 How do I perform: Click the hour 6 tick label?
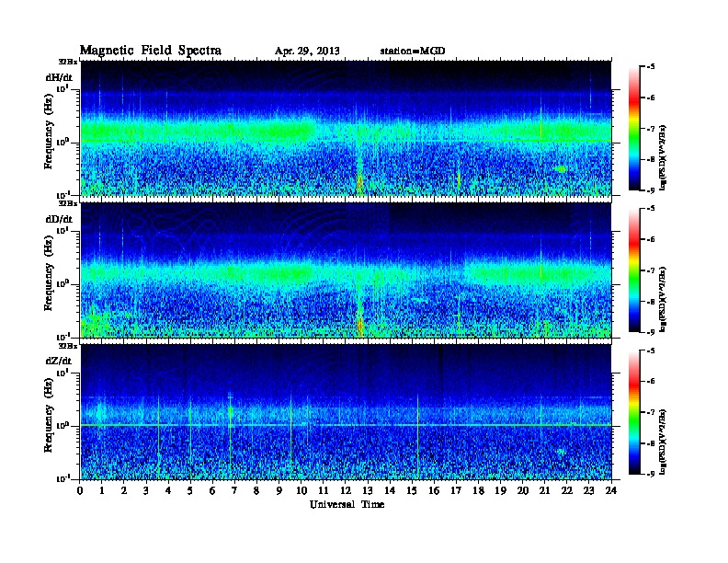pyautogui.click(x=212, y=491)
